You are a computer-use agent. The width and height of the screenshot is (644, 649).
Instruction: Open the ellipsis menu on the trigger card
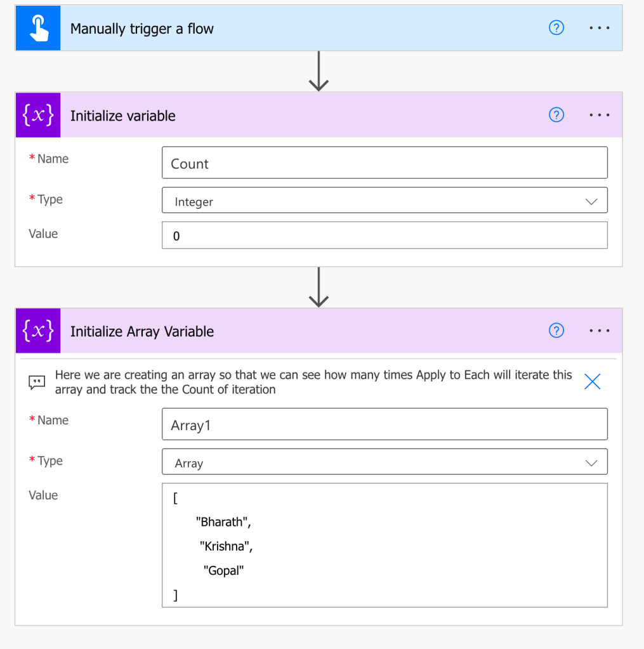pos(599,28)
